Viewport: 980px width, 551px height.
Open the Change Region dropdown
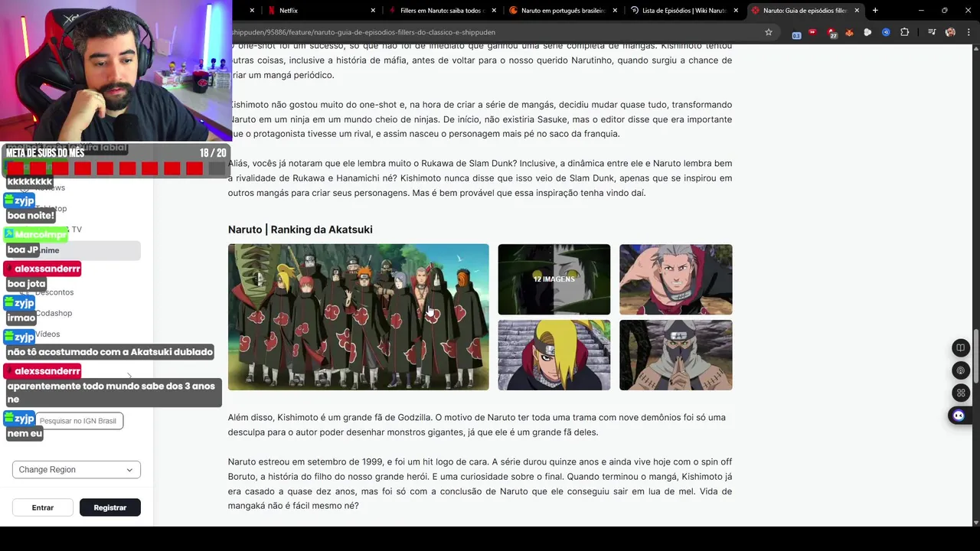point(77,470)
